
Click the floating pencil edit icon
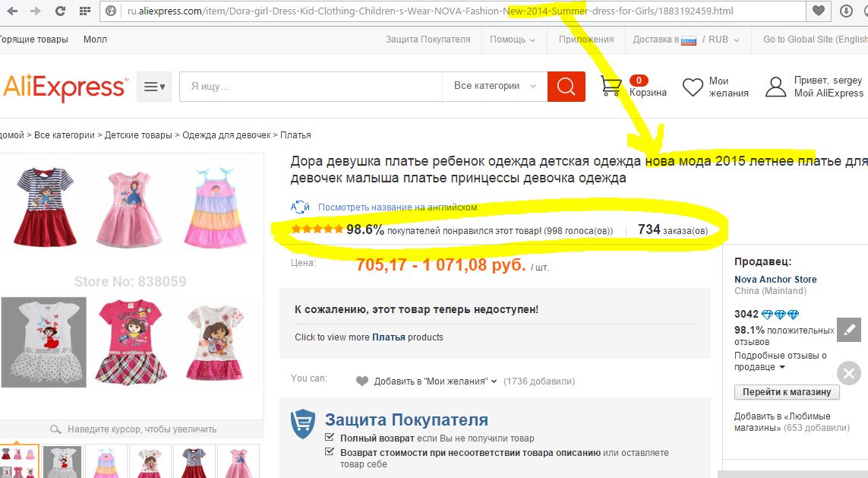tap(848, 330)
